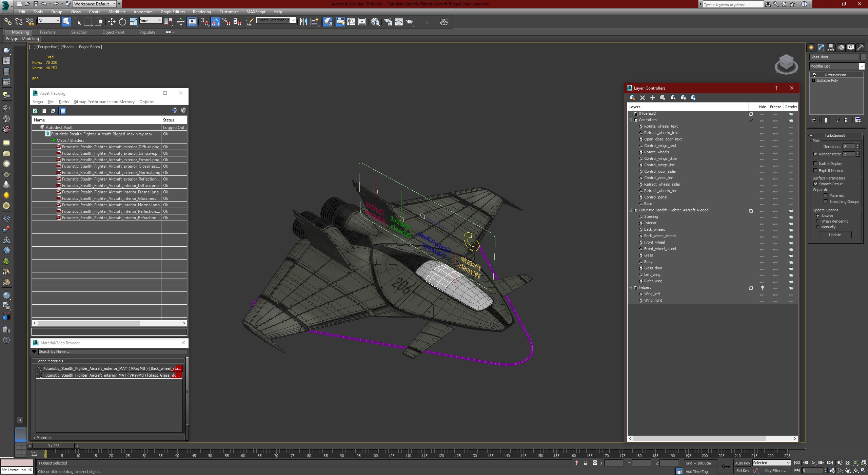Switch to Object Paint ribbon tab
Image resolution: width=868 pixels, height=475 pixels.
coord(113,32)
